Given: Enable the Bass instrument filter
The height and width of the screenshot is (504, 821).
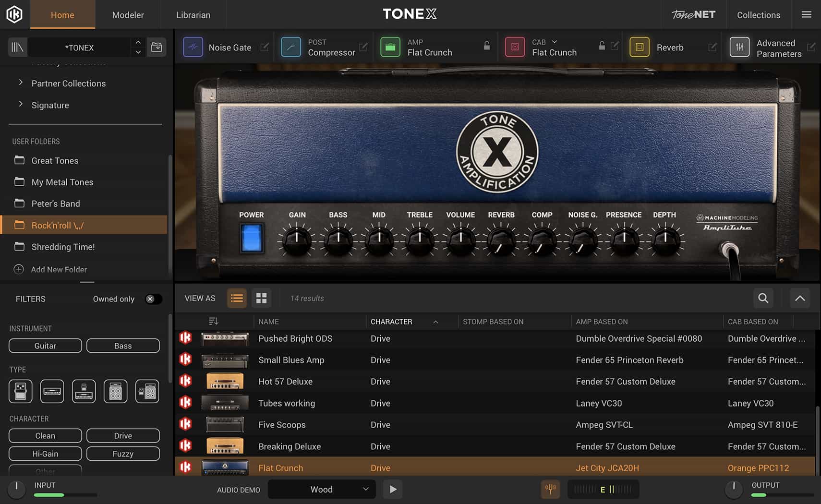Looking at the screenshot, I should pyautogui.click(x=123, y=346).
